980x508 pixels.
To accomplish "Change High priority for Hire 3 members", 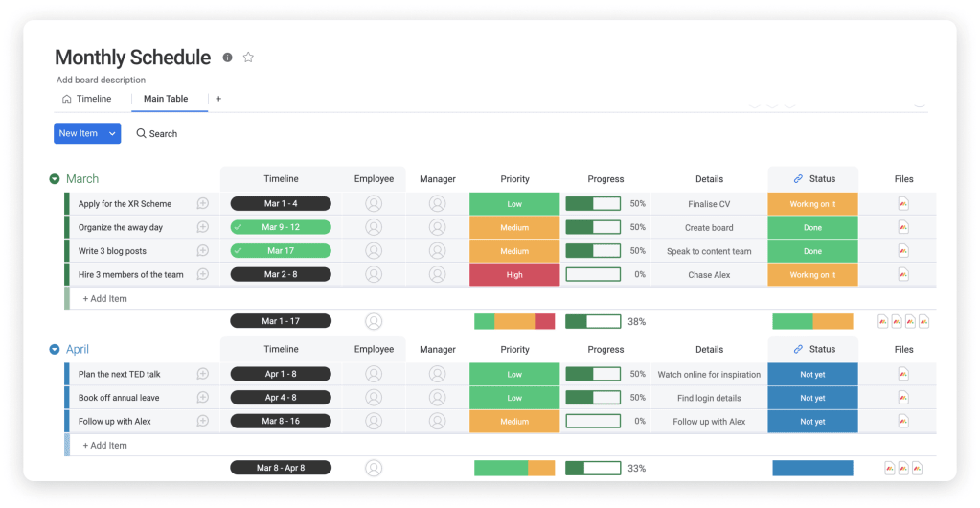I will [x=514, y=275].
